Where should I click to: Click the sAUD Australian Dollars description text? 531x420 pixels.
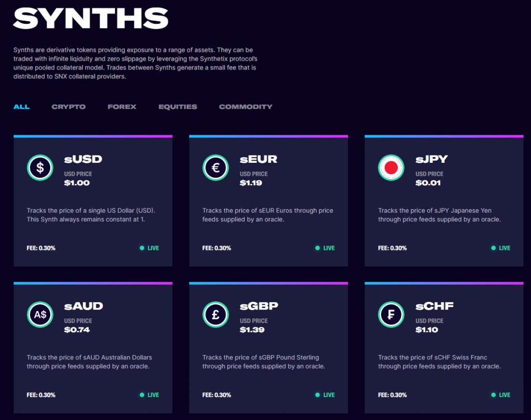(x=89, y=362)
